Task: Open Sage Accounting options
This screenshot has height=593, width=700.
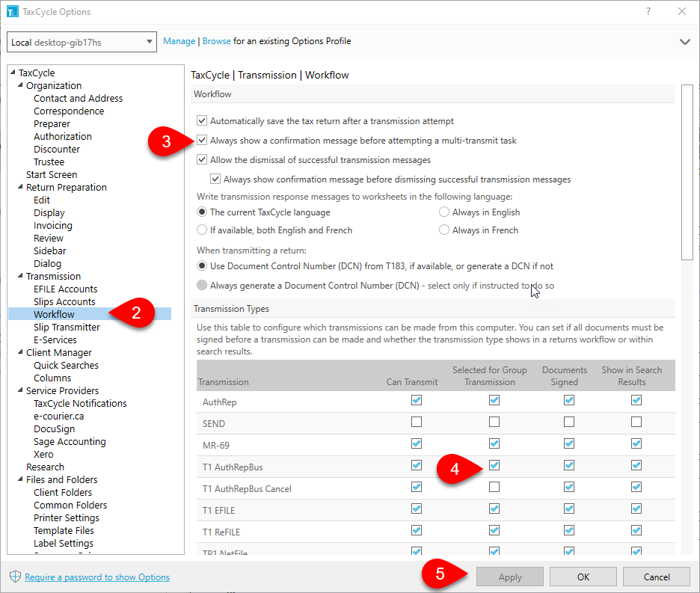Action: coord(70,442)
